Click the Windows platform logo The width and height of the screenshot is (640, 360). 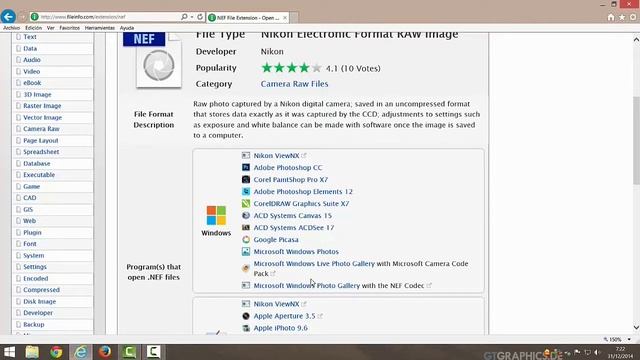216,216
